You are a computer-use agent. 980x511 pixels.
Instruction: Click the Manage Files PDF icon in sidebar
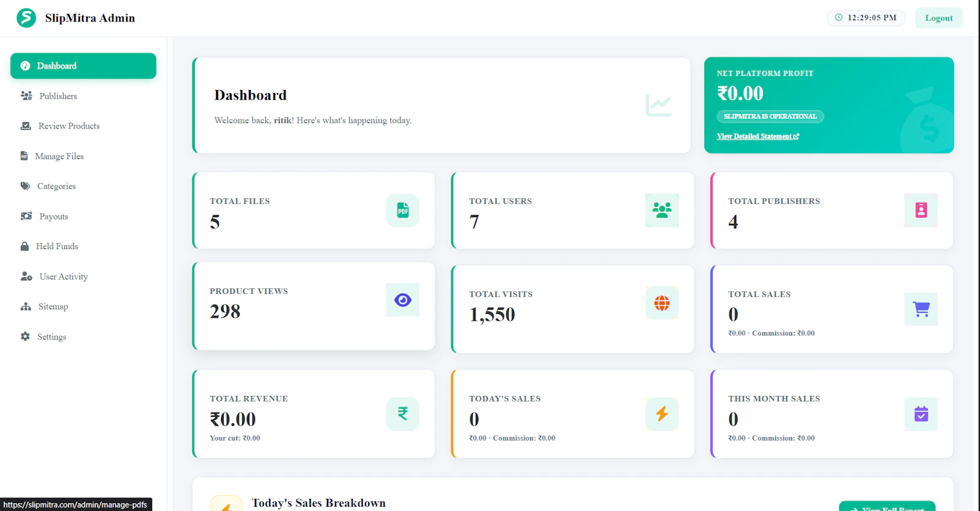pos(24,156)
